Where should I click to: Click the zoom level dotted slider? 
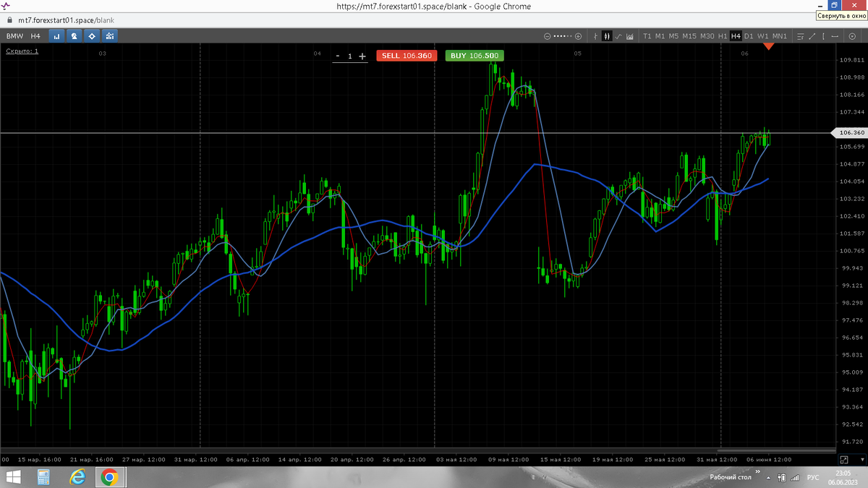point(562,36)
